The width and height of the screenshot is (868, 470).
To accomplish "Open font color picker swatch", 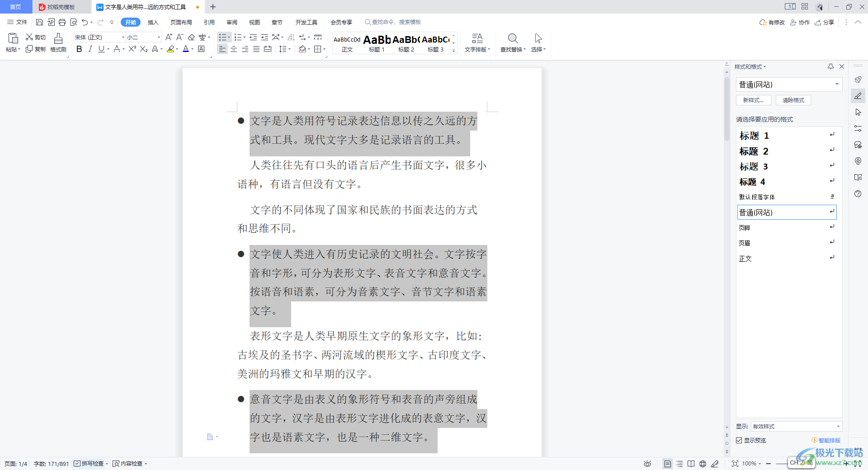I will coord(185,49).
